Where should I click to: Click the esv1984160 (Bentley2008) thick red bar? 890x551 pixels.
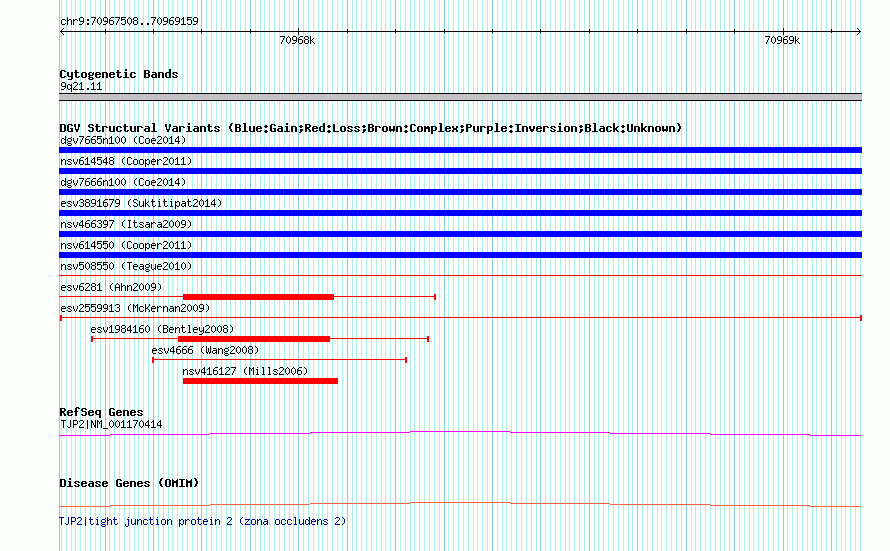pyautogui.click(x=254, y=339)
